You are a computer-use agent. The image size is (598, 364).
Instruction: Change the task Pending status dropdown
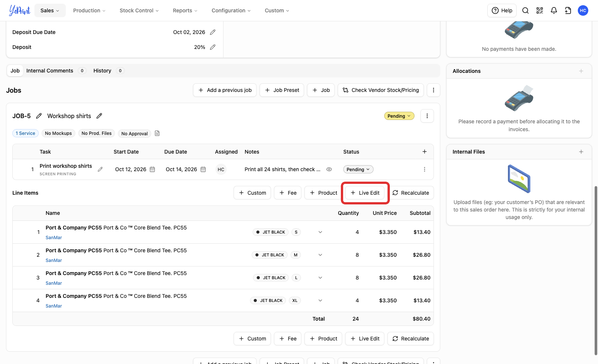point(358,169)
